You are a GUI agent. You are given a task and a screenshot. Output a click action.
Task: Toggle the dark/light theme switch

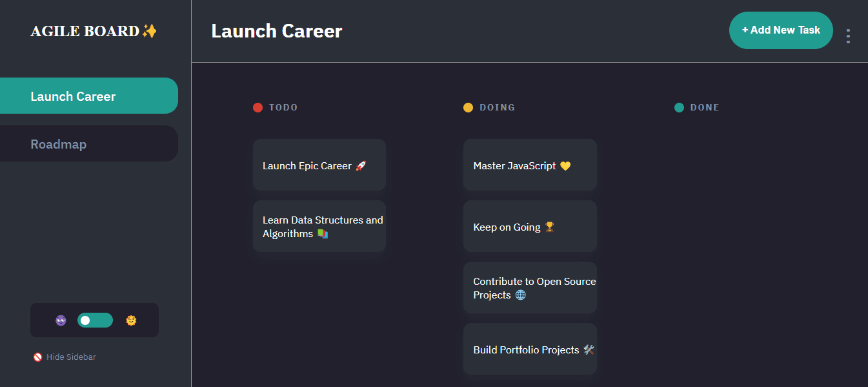click(94, 320)
